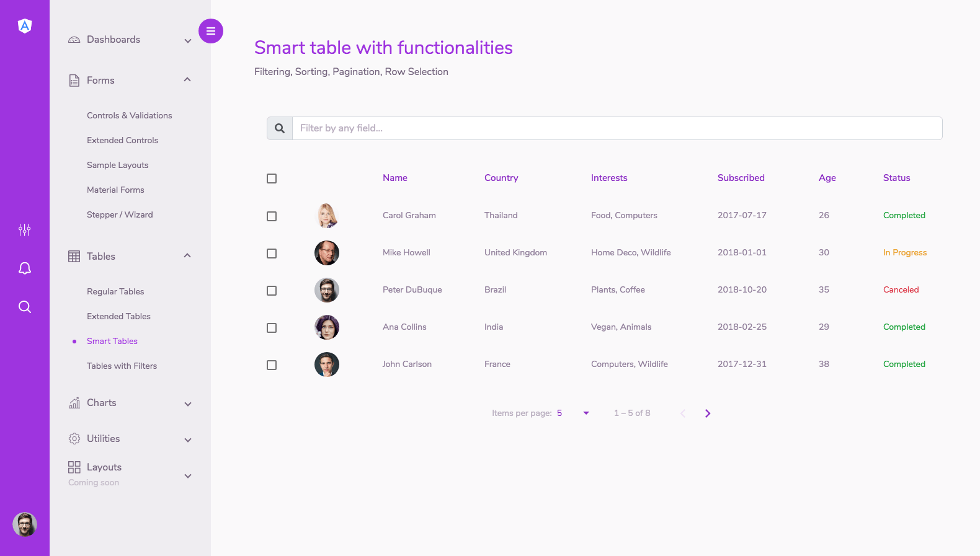Click the Forms document icon
Viewport: 980px width, 556px height.
(x=74, y=81)
